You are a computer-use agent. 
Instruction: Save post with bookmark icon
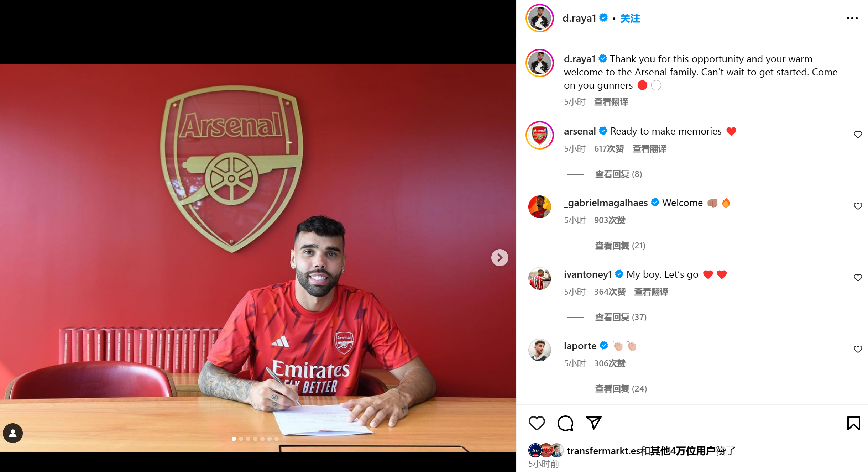coord(853,423)
